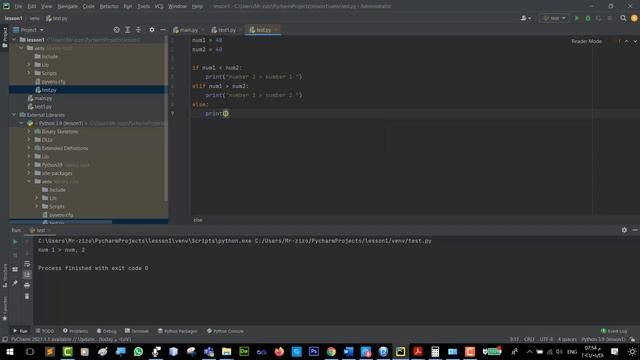640x360 pixels.
Task: Open the TODO tool window
Action: tap(45, 331)
